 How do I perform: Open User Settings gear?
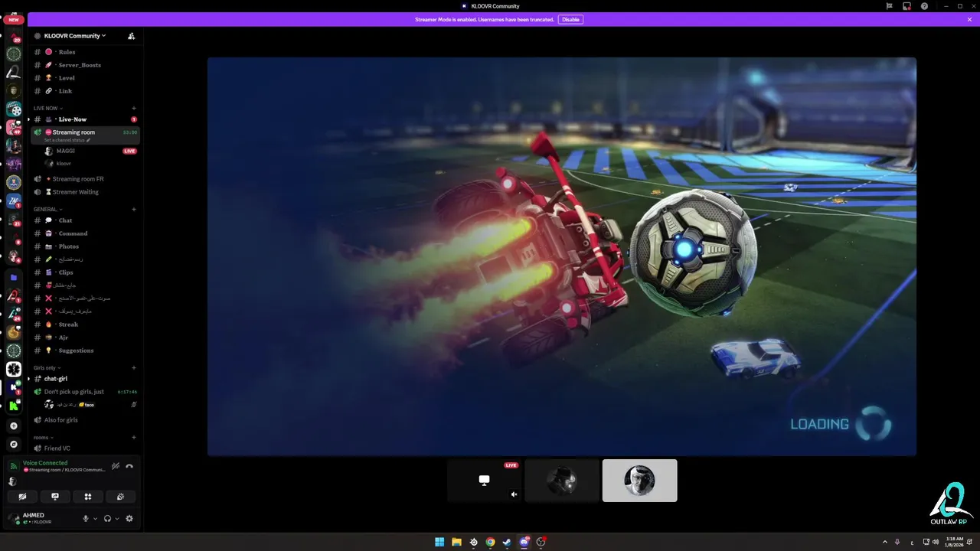[x=129, y=518]
